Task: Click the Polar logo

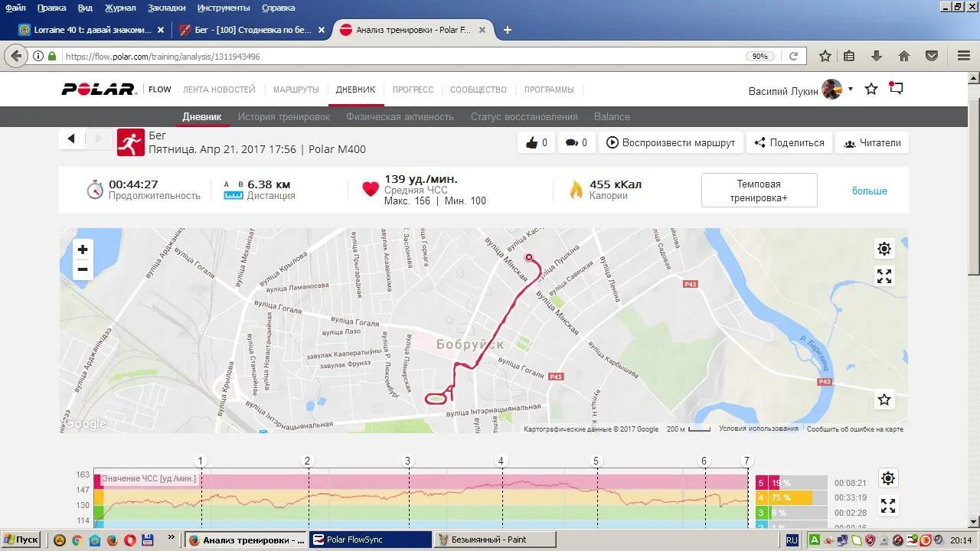Action: click(x=99, y=90)
